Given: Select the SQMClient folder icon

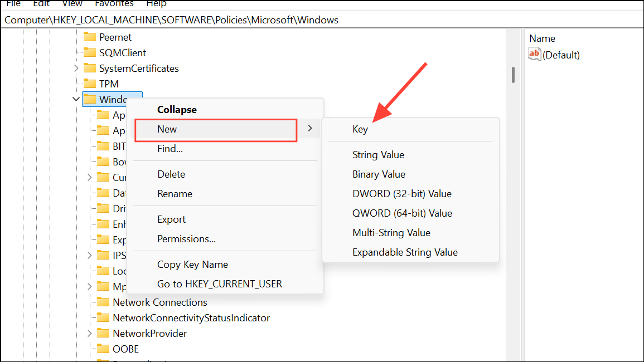Looking at the screenshot, I should 91,52.
